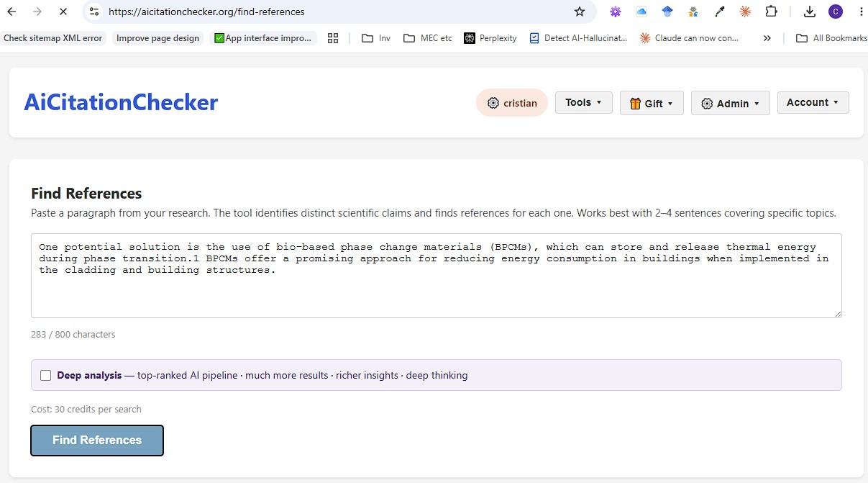868x483 pixels.
Task: Show more bookmarks with the double chevron
Action: 767,38
